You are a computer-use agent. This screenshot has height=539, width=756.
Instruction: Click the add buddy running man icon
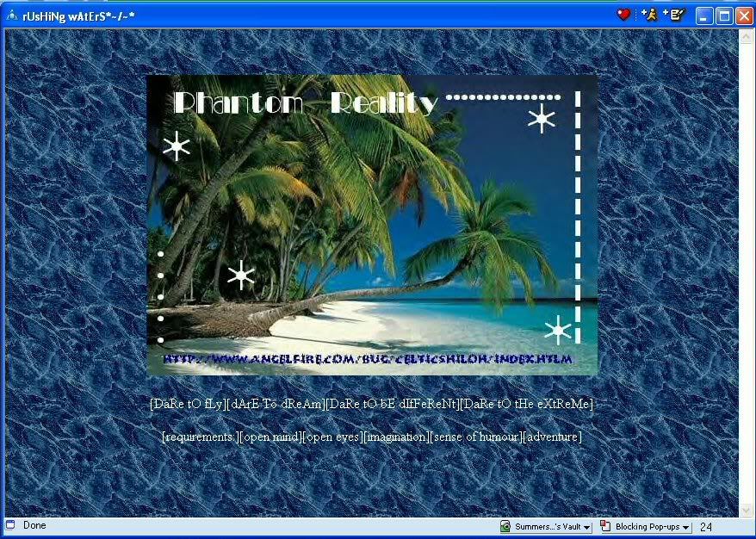[x=649, y=15]
